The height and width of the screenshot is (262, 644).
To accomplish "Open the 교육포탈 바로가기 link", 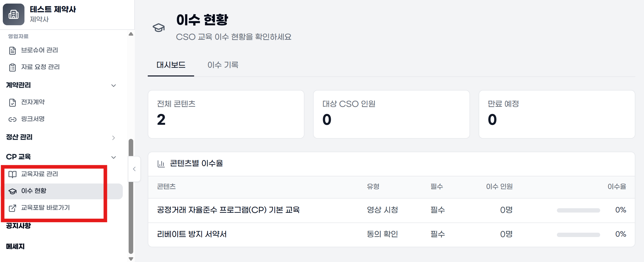I will click(x=46, y=208).
